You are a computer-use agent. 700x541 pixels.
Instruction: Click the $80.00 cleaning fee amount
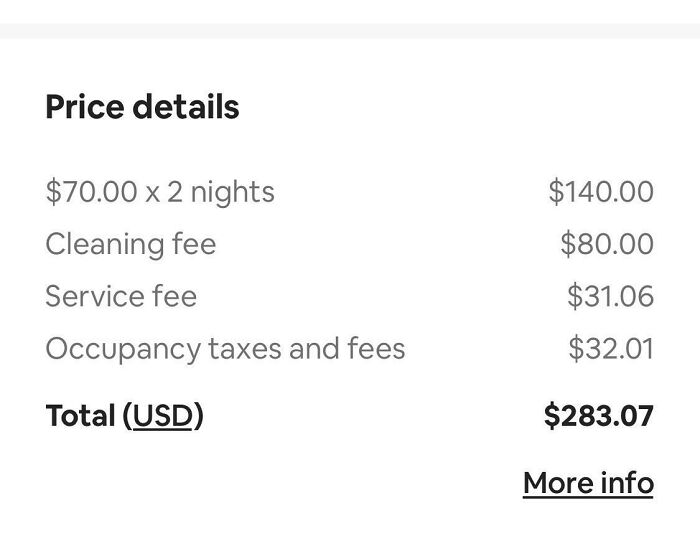click(606, 244)
